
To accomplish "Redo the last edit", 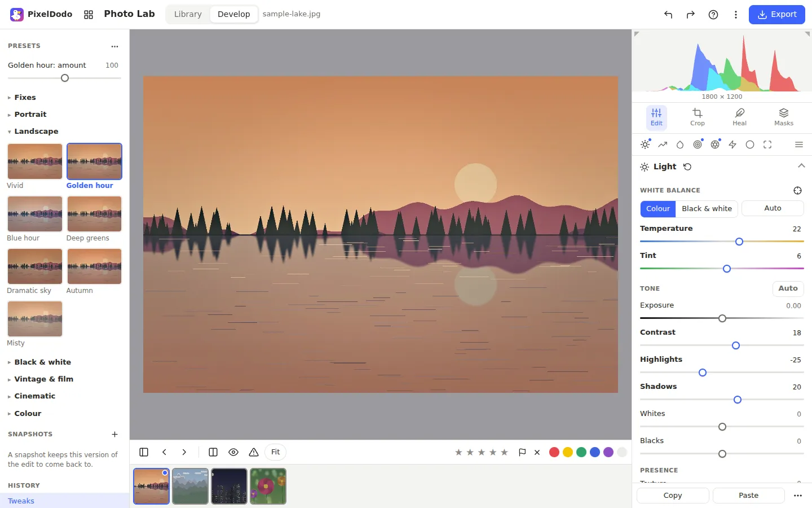I will point(691,15).
